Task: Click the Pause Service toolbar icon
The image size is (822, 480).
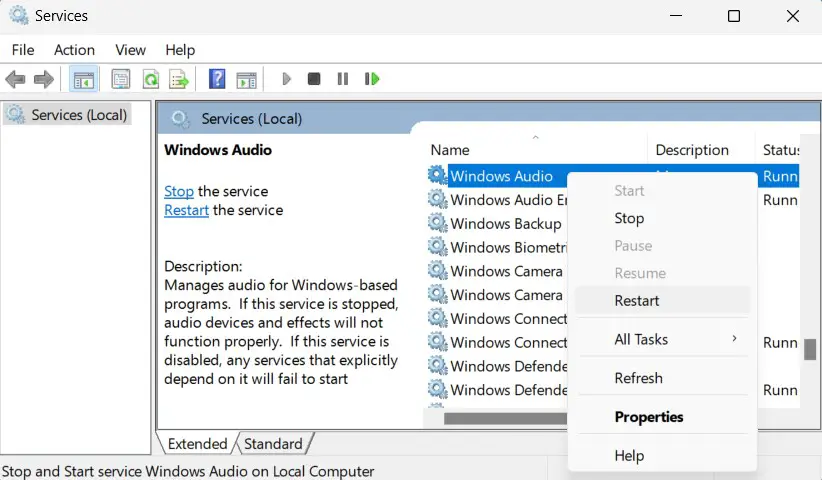Action: (x=343, y=79)
